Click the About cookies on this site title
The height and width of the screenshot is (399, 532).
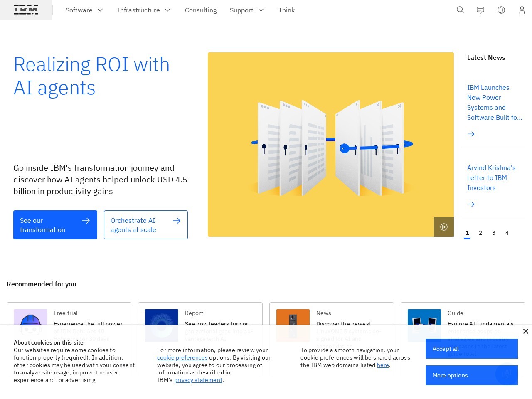coord(49,342)
